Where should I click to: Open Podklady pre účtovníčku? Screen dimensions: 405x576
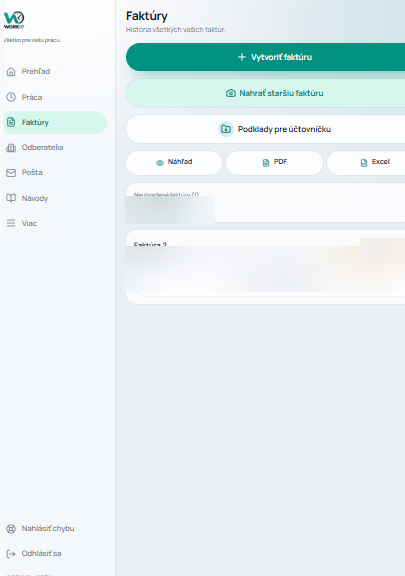pos(265,129)
